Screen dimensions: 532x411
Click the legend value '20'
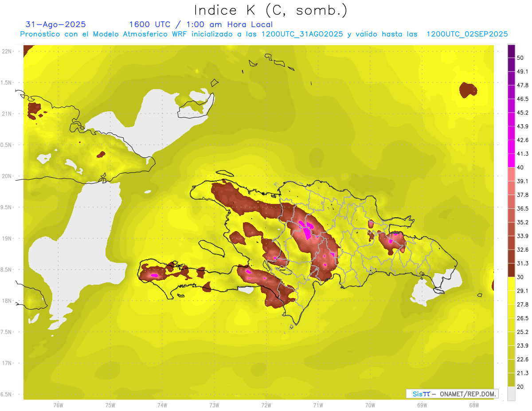tap(520, 387)
